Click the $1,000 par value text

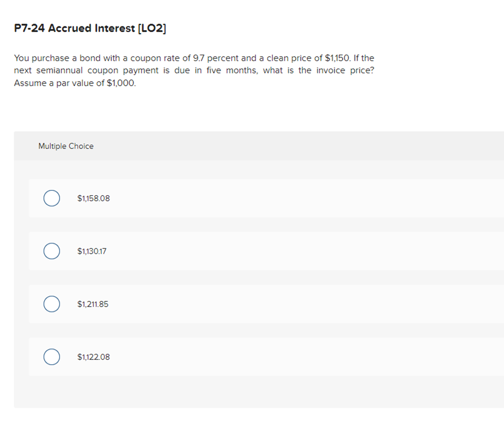pos(121,83)
